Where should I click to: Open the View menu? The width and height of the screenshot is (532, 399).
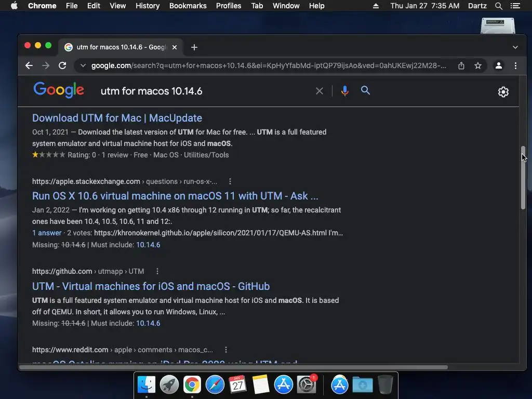(x=118, y=6)
